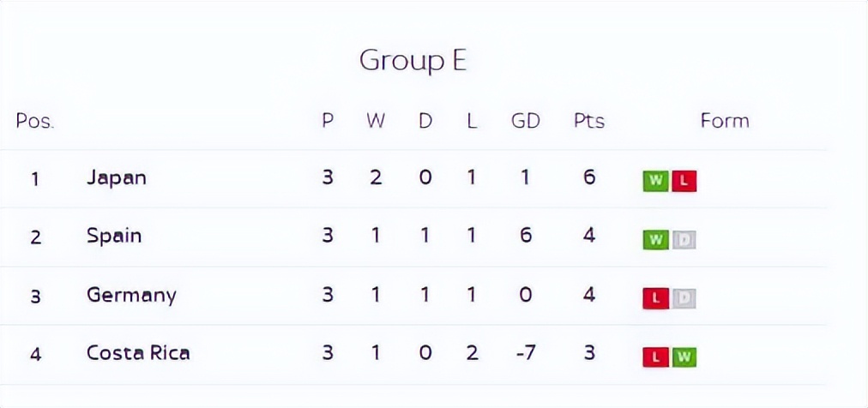Click the P (played) column header
Screen dimensions: 868x408
tap(327, 121)
